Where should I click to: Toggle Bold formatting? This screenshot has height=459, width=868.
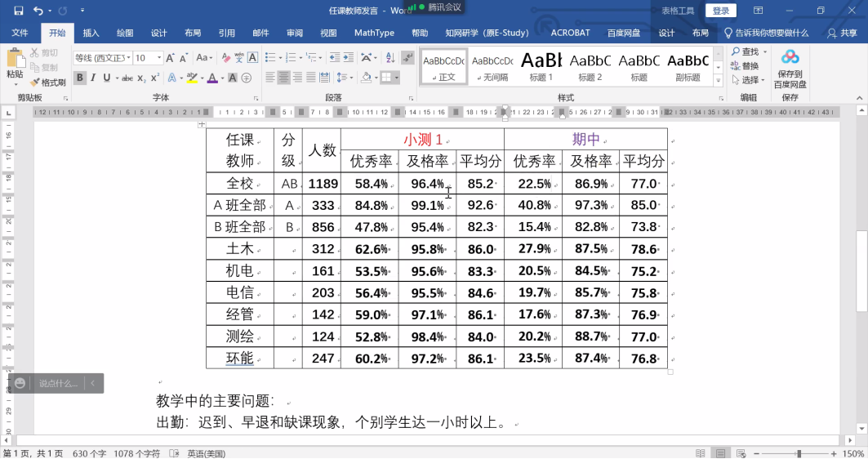tap(80, 78)
